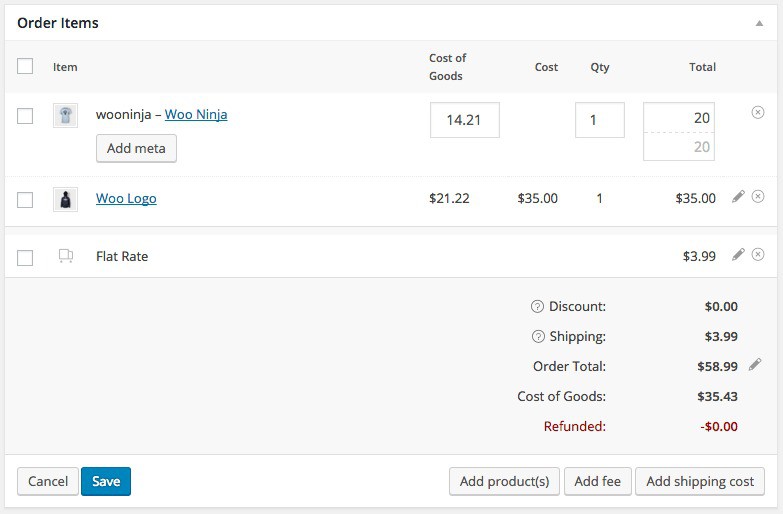This screenshot has height=514, width=783.
Task: Select all items with header checkbox
Action: (x=25, y=67)
